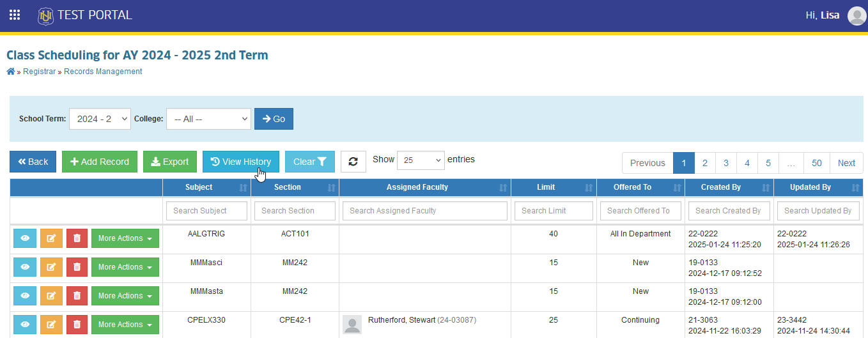868x338 pixels.
Task: Click the Go button
Action: (274, 119)
